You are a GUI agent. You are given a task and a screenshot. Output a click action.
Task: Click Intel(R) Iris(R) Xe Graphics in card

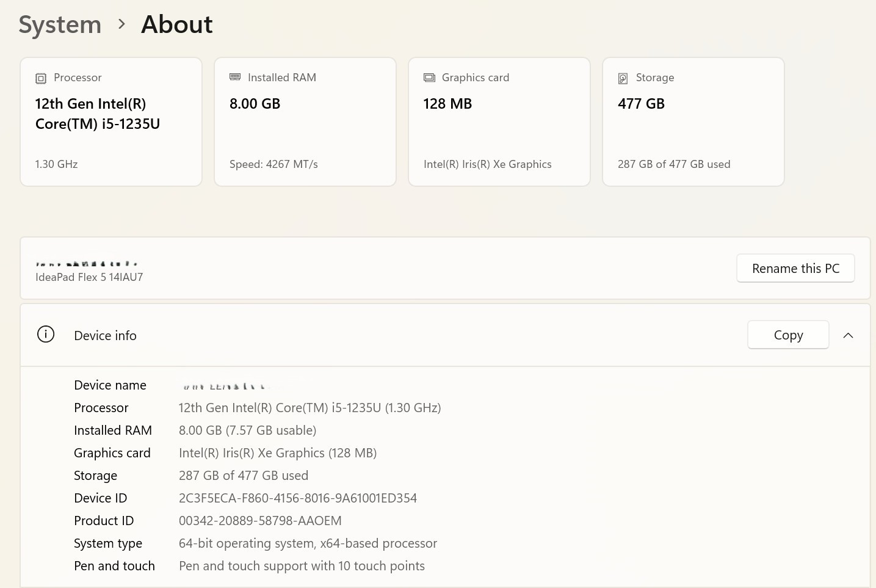point(488,164)
